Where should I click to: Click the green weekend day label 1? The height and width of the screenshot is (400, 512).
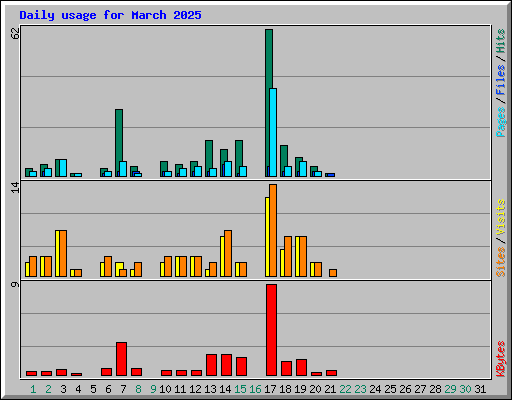pos(33,389)
